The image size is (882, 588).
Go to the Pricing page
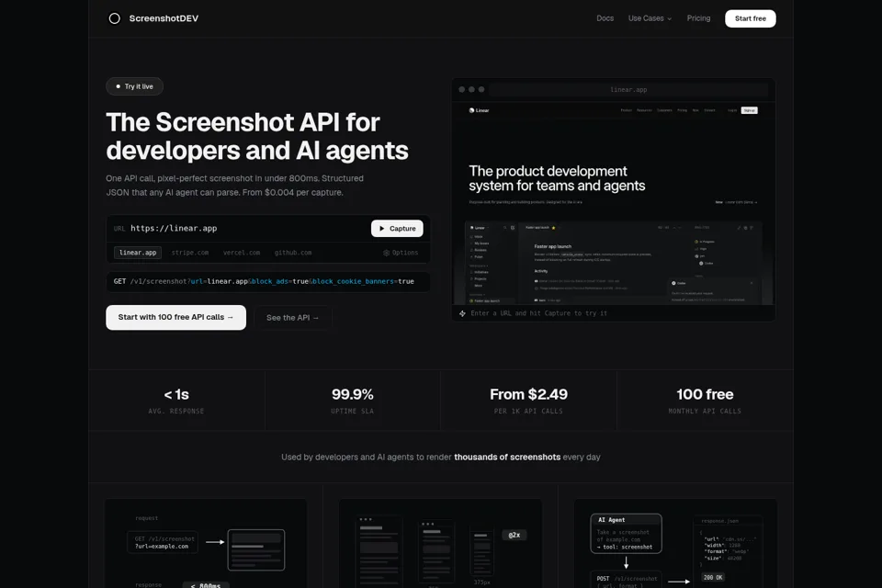(698, 18)
